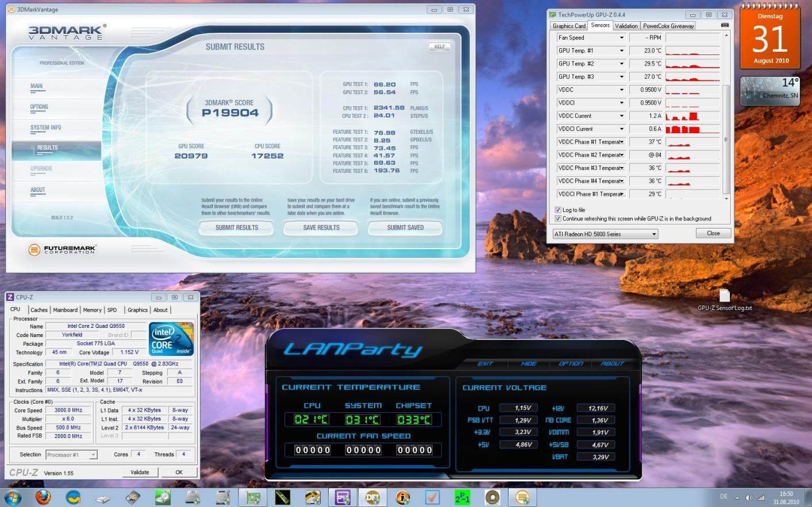Click the Submit Saved button
The width and height of the screenshot is (812, 507).
[x=405, y=227]
